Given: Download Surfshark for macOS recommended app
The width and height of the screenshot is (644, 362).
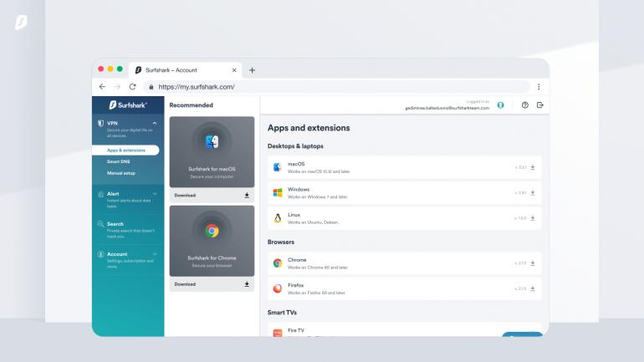Looking at the screenshot, I should click(212, 196).
